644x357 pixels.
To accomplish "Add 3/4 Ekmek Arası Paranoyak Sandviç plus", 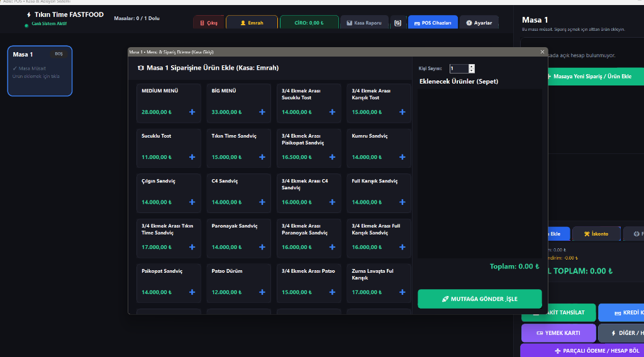I will pyautogui.click(x=332, y=247).
